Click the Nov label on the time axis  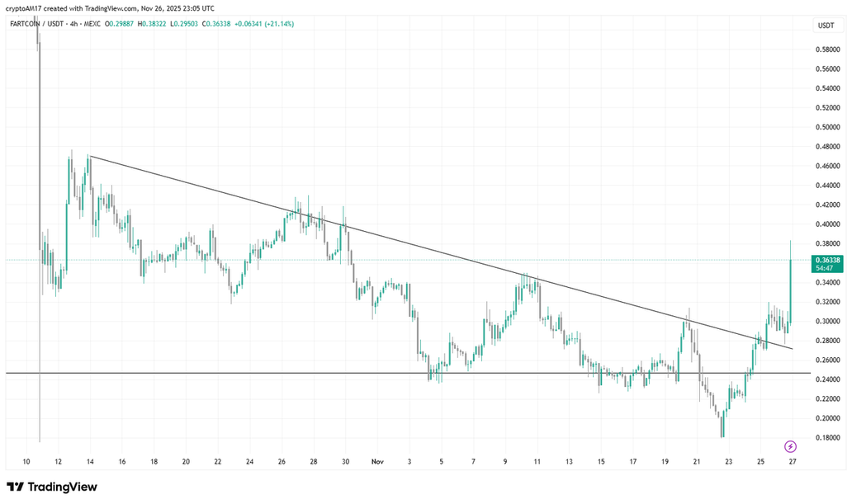point(377,462)
